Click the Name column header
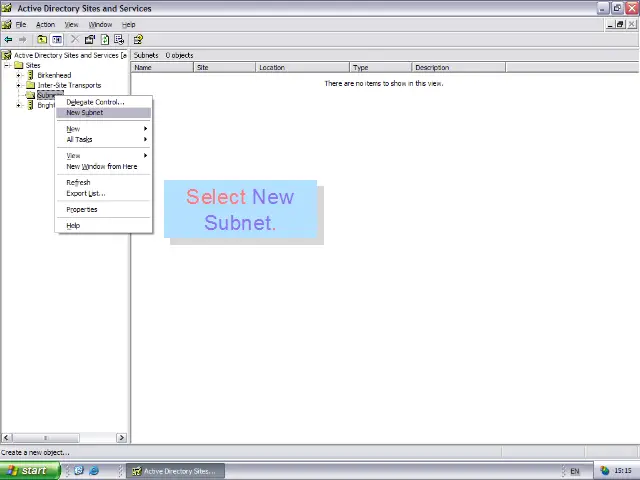Screen dimensions: 640x480 [x=162, y=68]
